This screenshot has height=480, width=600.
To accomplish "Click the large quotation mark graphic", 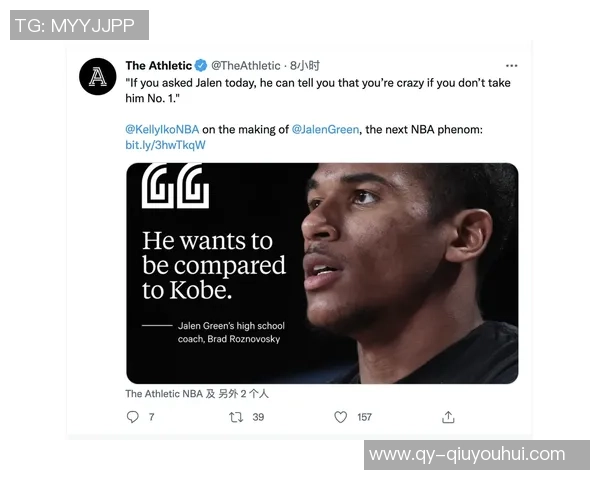I will 175,186.
